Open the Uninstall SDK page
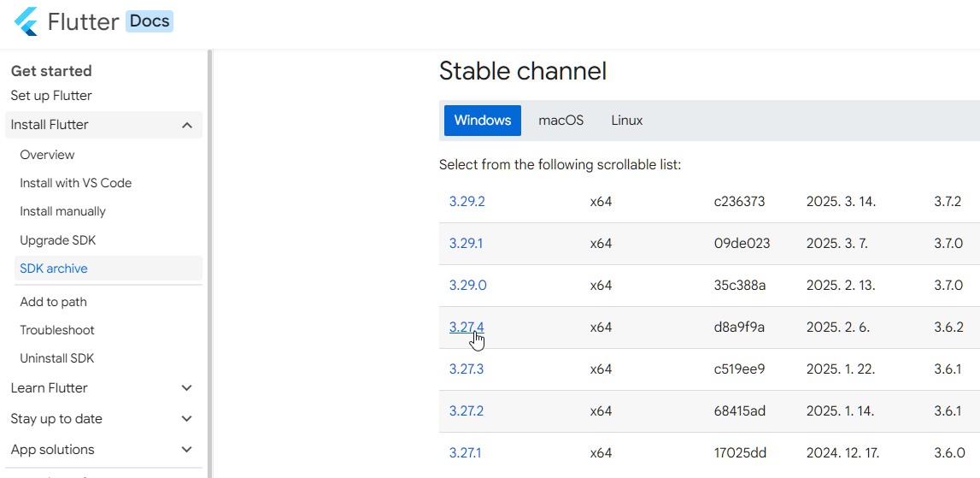 (x=57, y=358)
